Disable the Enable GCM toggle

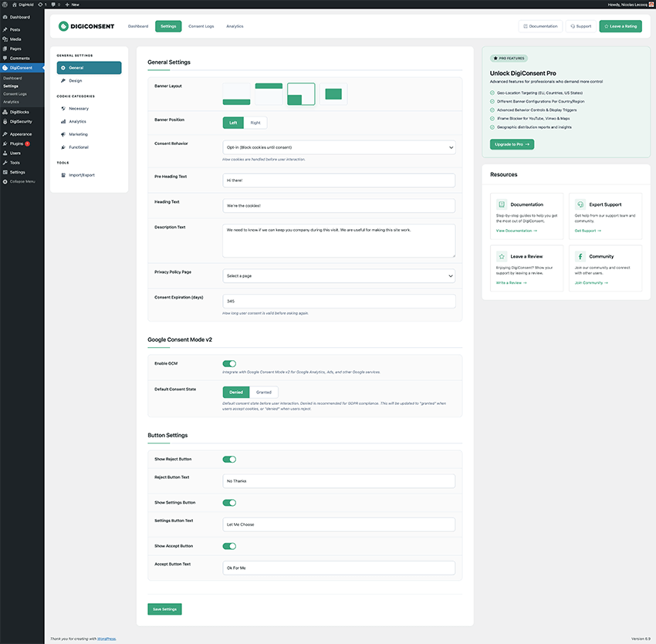229,363
